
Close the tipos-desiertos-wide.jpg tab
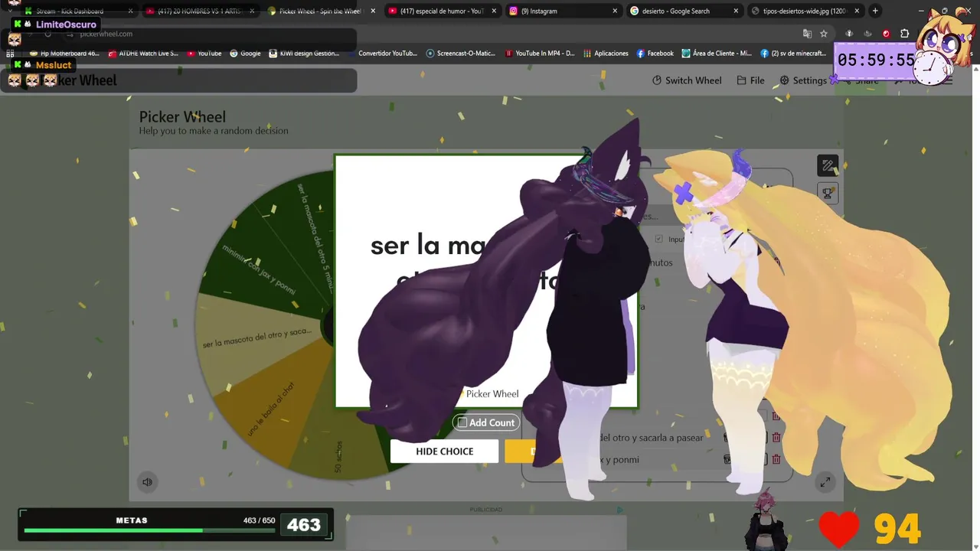pyautogui.click(x=857, y=11)
